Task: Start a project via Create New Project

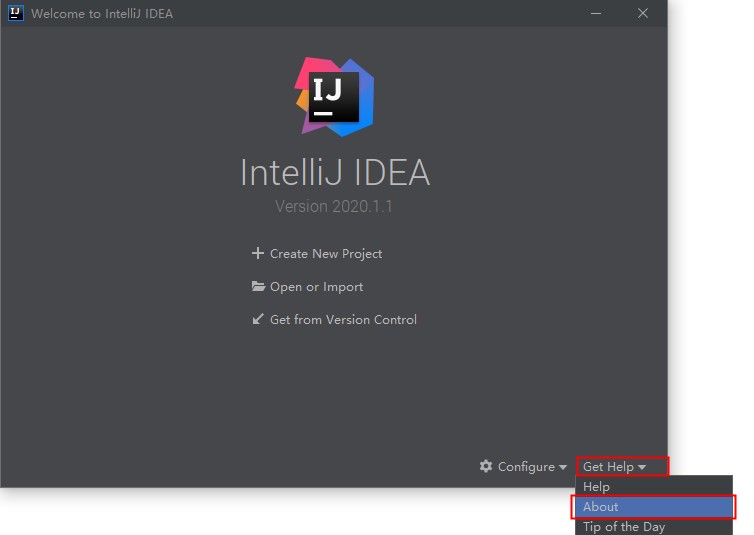Action: (x=325, y=254)
